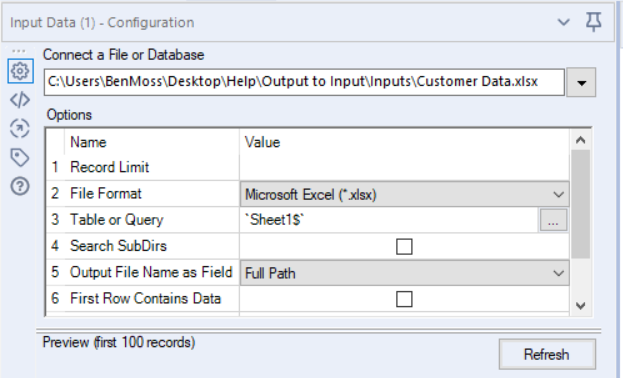623x378 pixels.
Task: Click the Record Limit value cell
Action: (x=404, y=167)
